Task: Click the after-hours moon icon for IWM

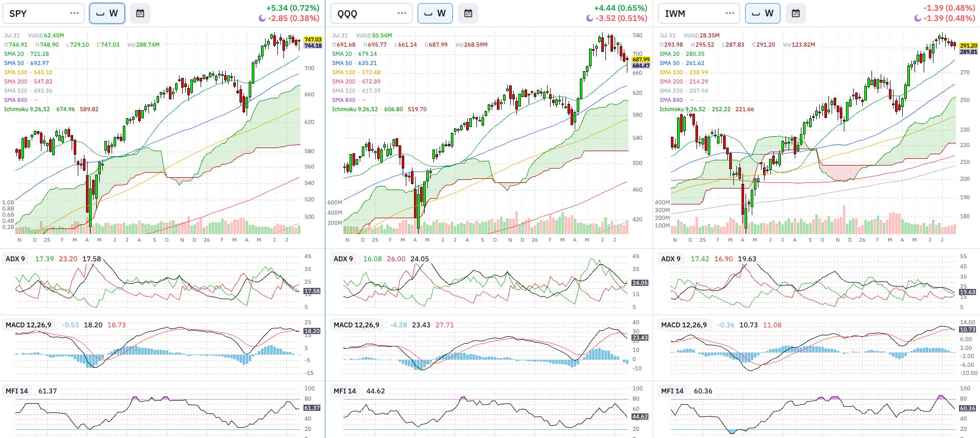Action: click(x=918, y=18)
